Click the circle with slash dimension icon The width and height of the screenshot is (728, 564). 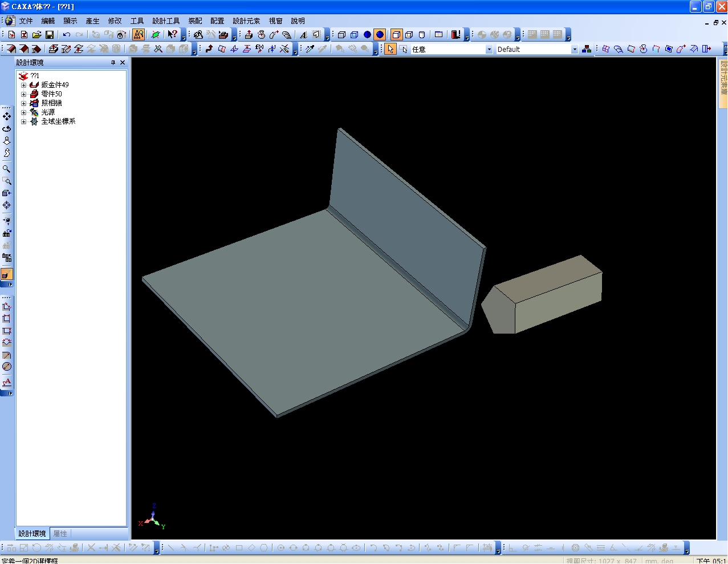click(x=7, y=367)
